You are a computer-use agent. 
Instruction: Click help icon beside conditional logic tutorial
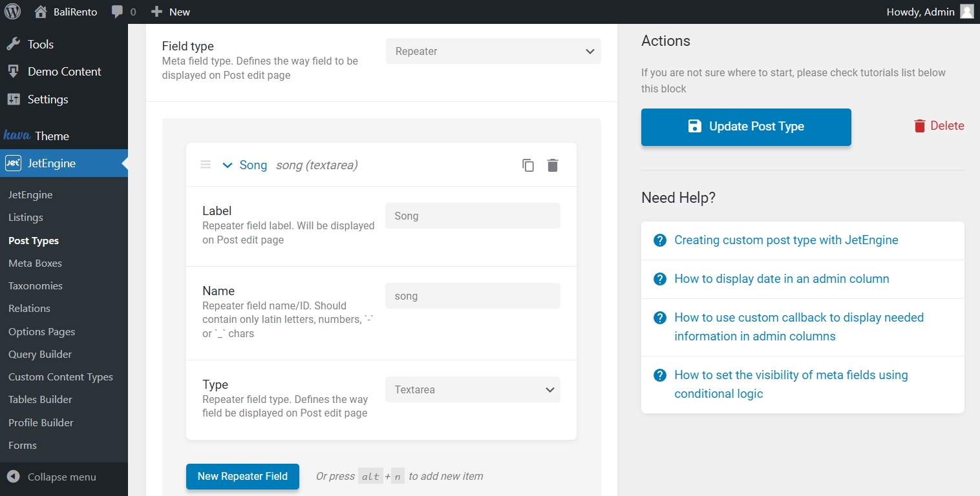click(660, 375)
